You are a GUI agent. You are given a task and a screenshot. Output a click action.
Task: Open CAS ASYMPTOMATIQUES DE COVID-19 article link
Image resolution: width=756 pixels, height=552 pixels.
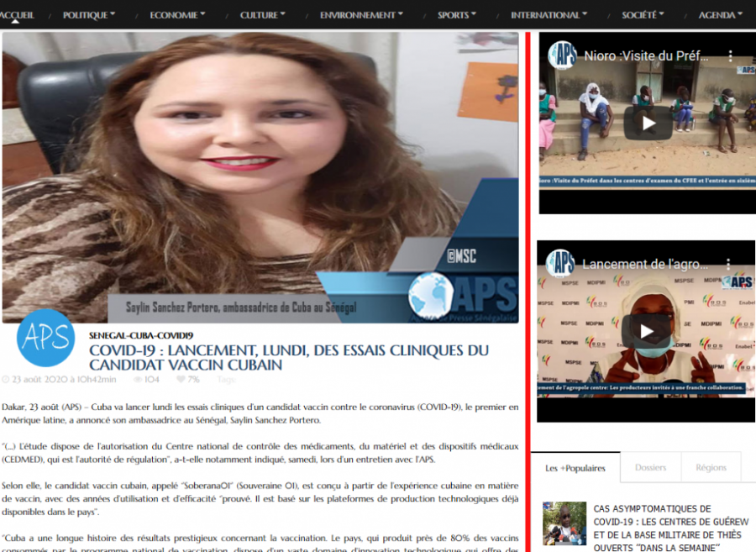point(670,528)
